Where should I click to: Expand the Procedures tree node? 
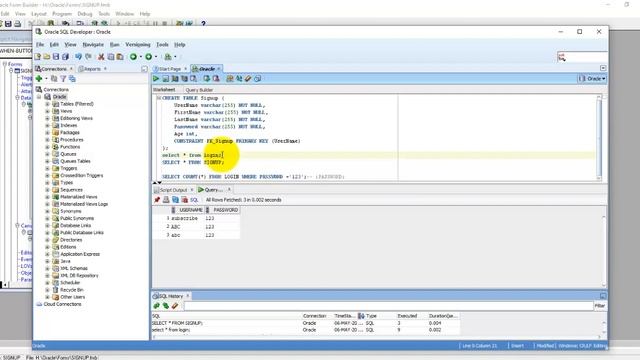point(47,140)
